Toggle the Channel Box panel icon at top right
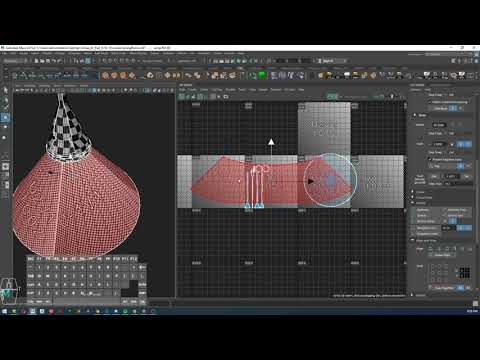 [x=476, y=61]
